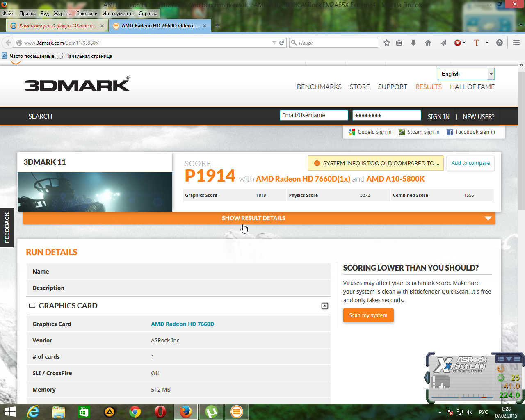This screenshot has width=525, height=420.
Task: Open the Справка menu
Action: click(148, 14)
